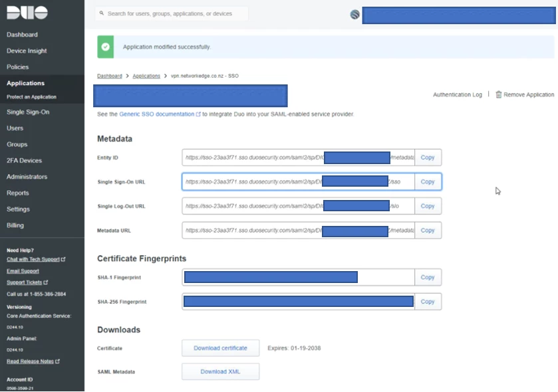Click external-link icon next to Support Tickets
558x392 pixels.
pyautogui.click(x=45, y=282)
